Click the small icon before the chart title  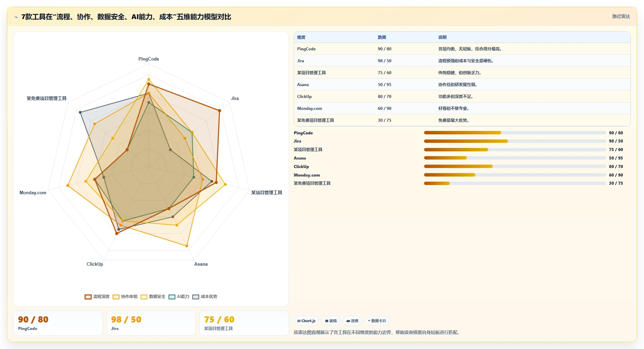16,17
